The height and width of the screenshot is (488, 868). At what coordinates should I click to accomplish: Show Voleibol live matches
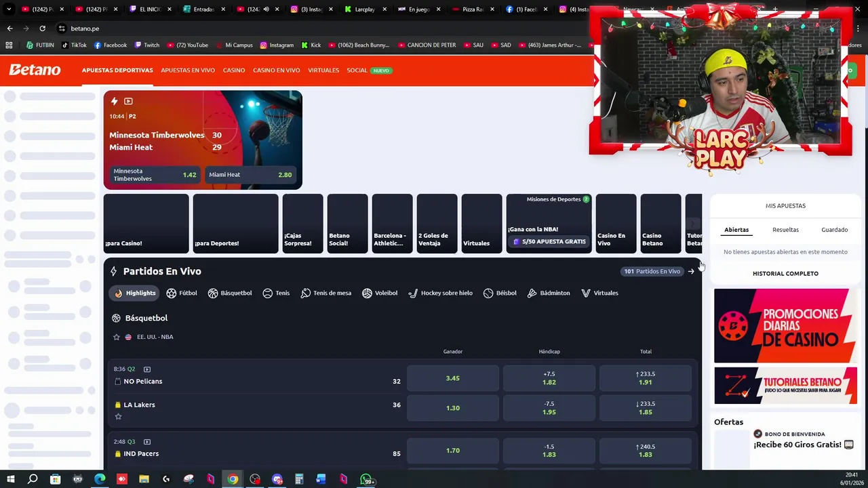pos(380,293)
